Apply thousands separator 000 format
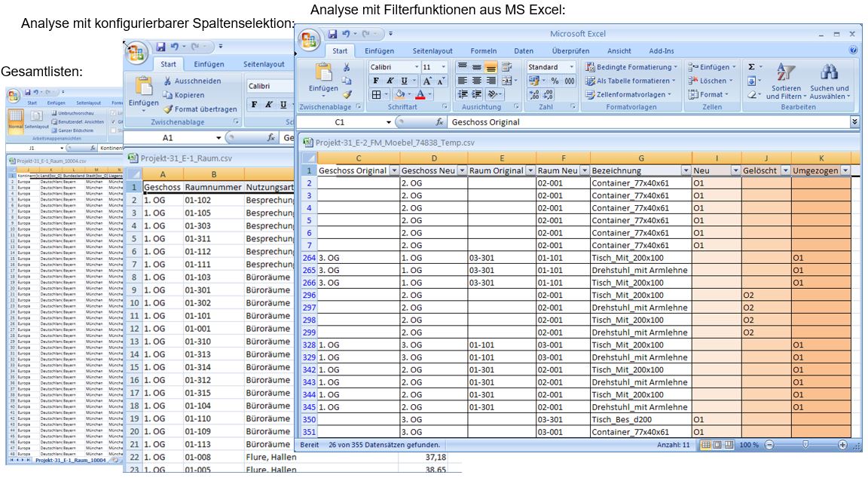Image resolution: width=868 pixels, height=478 pixels. click(x=569, y=81)
